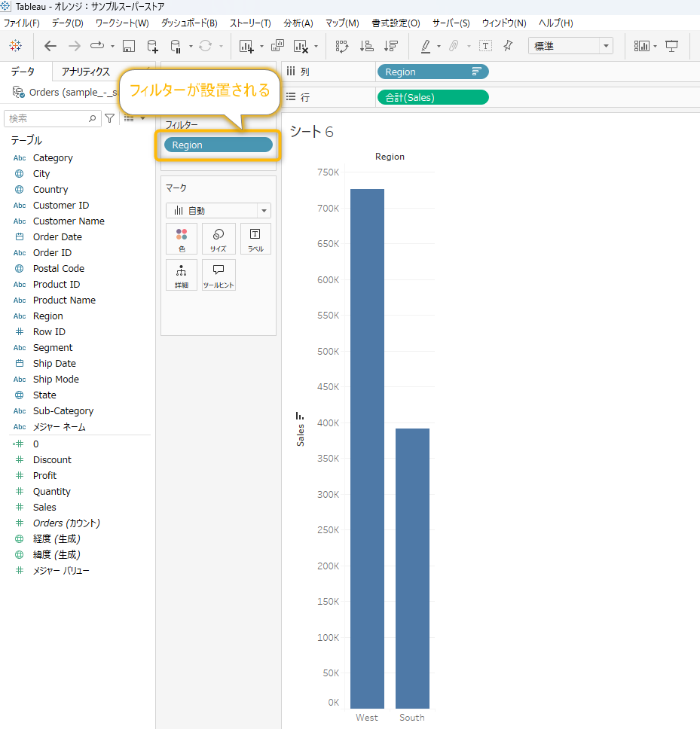
Task: Click the undo back arrow in toolbar
Action: click(x=50, y=46)
